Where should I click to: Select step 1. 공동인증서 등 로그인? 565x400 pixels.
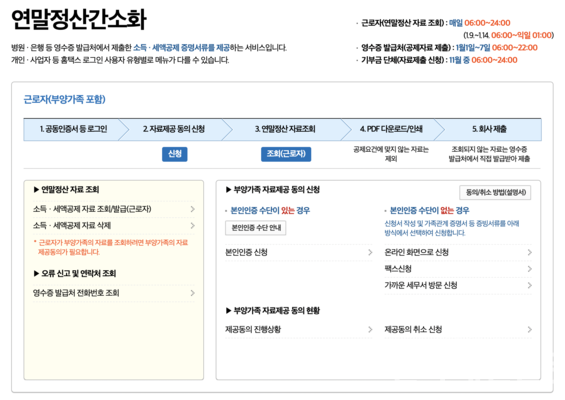[73, 129]
